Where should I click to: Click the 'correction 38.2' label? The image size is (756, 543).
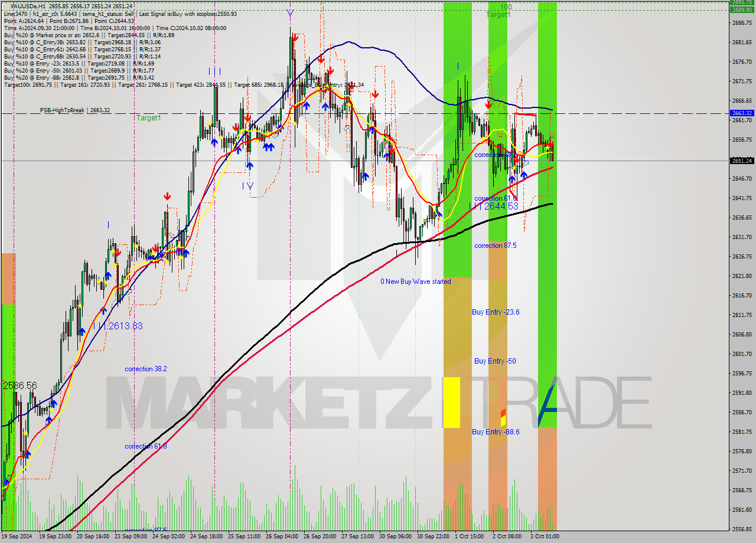[x=145, y=369]
